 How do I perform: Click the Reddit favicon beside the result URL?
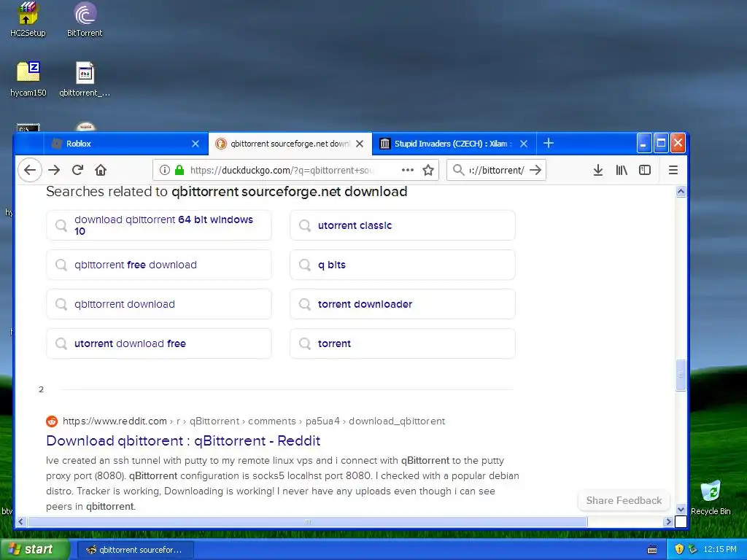pos(52,421)
